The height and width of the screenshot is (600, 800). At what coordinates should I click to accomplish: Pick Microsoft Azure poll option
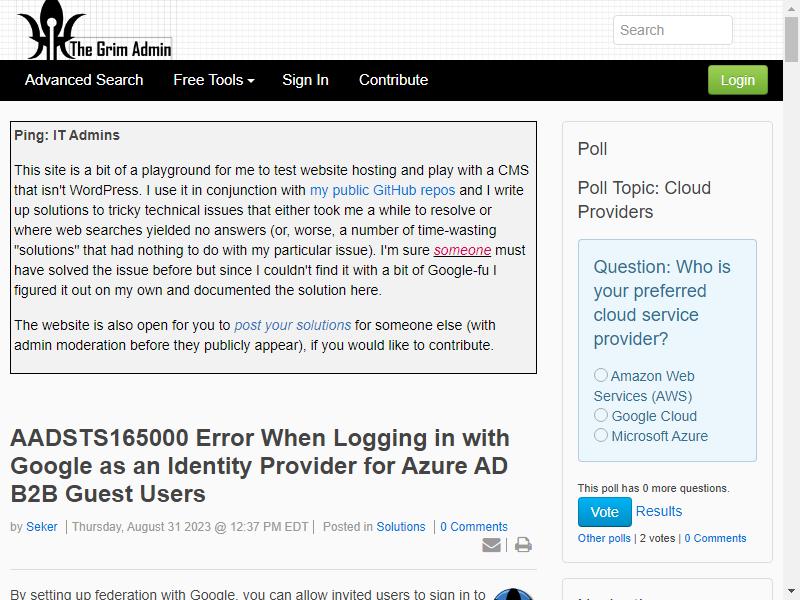(x=601, y=435)
